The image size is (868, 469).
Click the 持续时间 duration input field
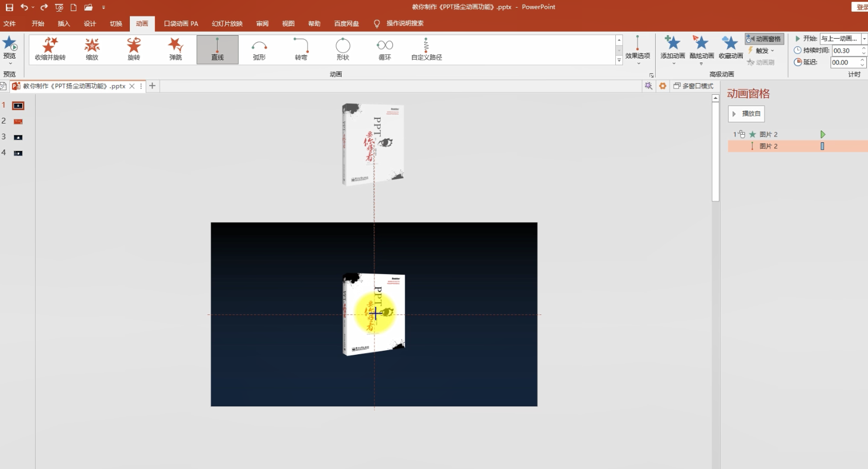coord(845,50)
